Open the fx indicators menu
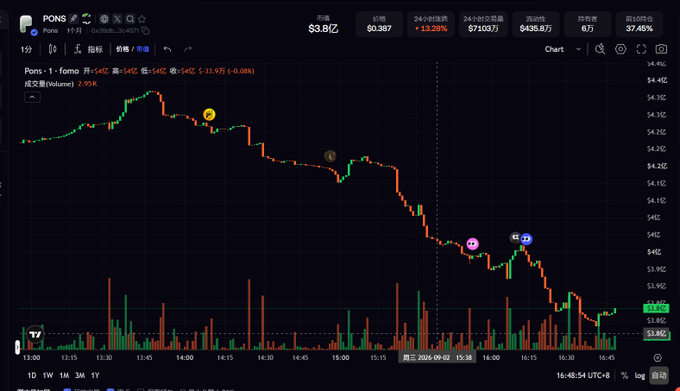The width and height of the screenshot is (680, 391). tap(77, 49)
